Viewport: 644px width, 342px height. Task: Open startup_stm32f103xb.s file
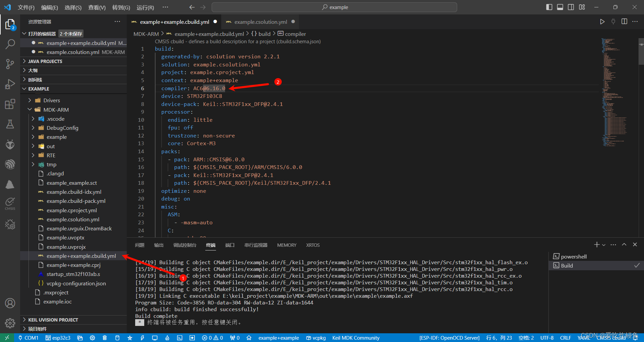(73, 274)
